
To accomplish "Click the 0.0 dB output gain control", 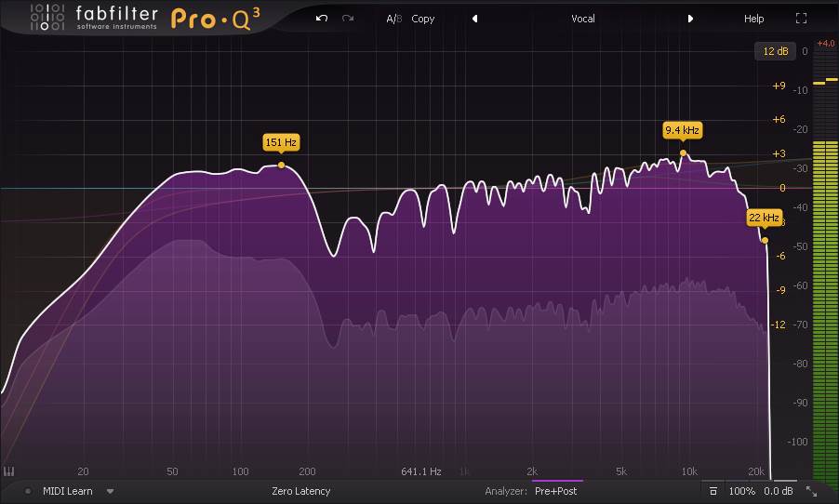I will coord(779,491).
